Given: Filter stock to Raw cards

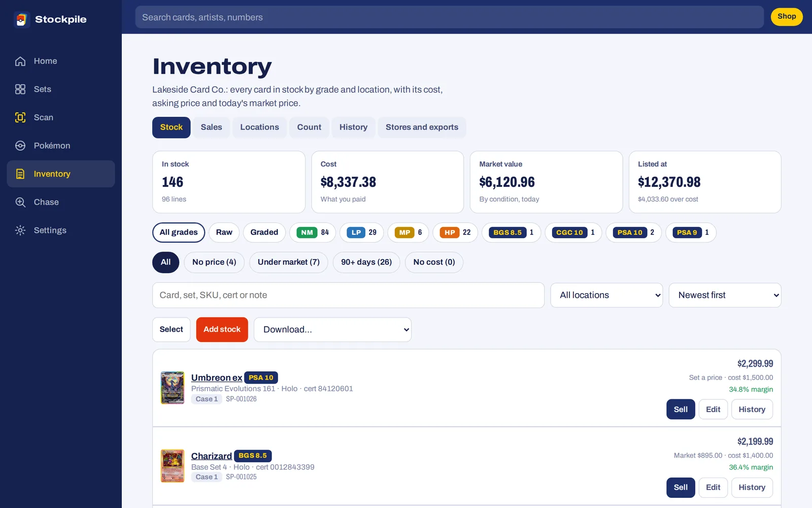Looking at the screenshot, I should tap(224, 232).
